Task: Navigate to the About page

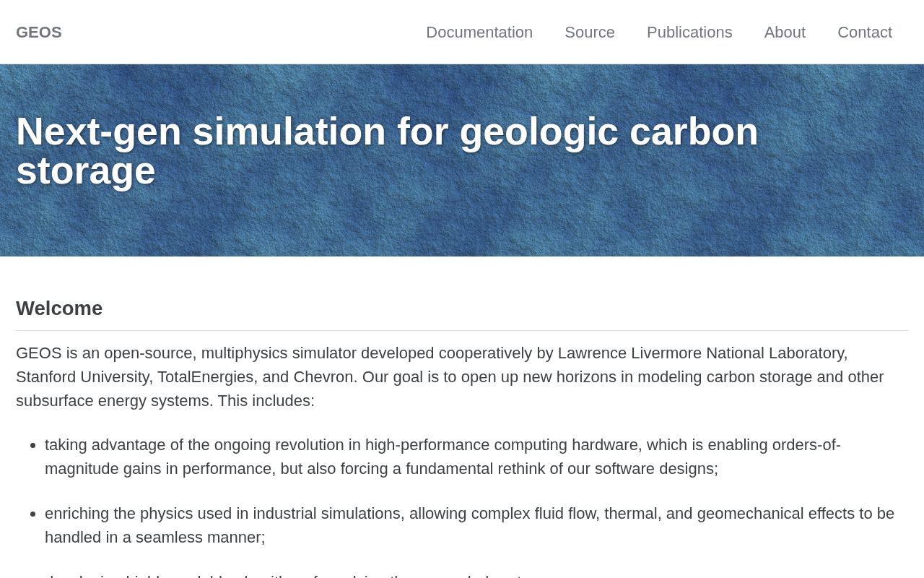Action: pyautogui.click(x=785, y=33)
